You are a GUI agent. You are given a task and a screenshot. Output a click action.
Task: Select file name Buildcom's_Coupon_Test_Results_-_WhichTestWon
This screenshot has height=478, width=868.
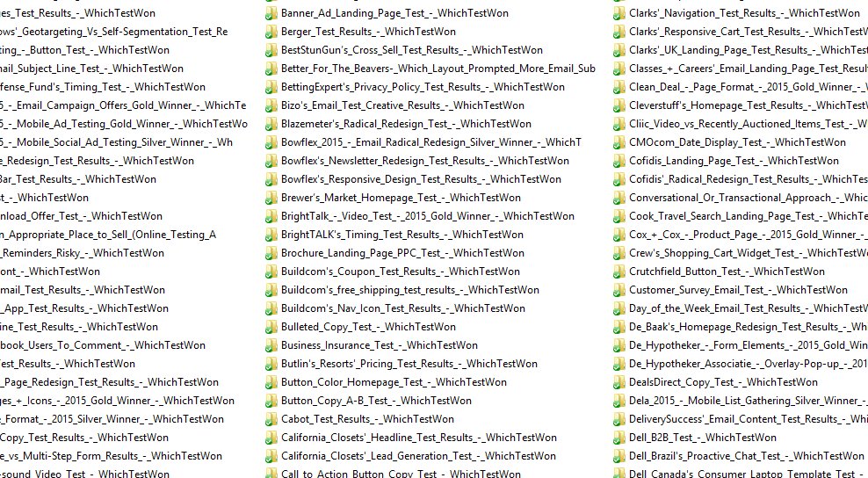(401, 272)
